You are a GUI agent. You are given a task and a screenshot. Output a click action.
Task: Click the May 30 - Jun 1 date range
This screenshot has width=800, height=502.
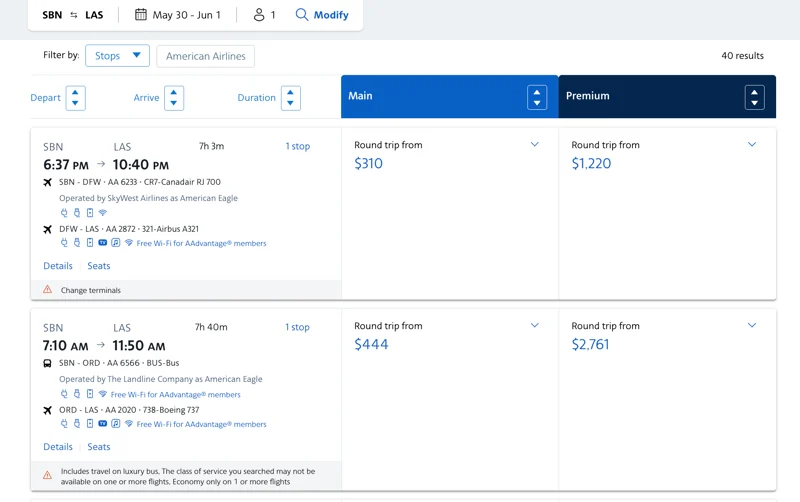coord(187,15)
